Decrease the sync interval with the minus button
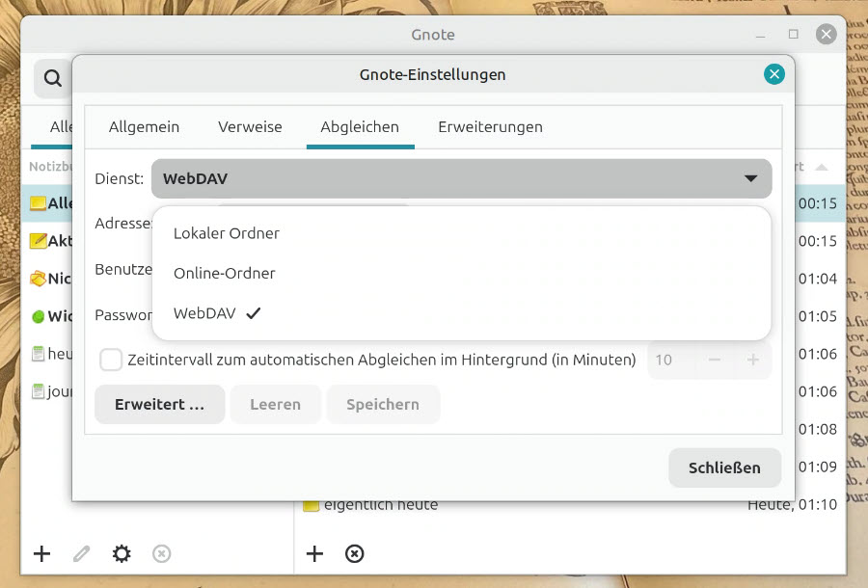This screenshot has width=868, height=588. pos(714,361)
